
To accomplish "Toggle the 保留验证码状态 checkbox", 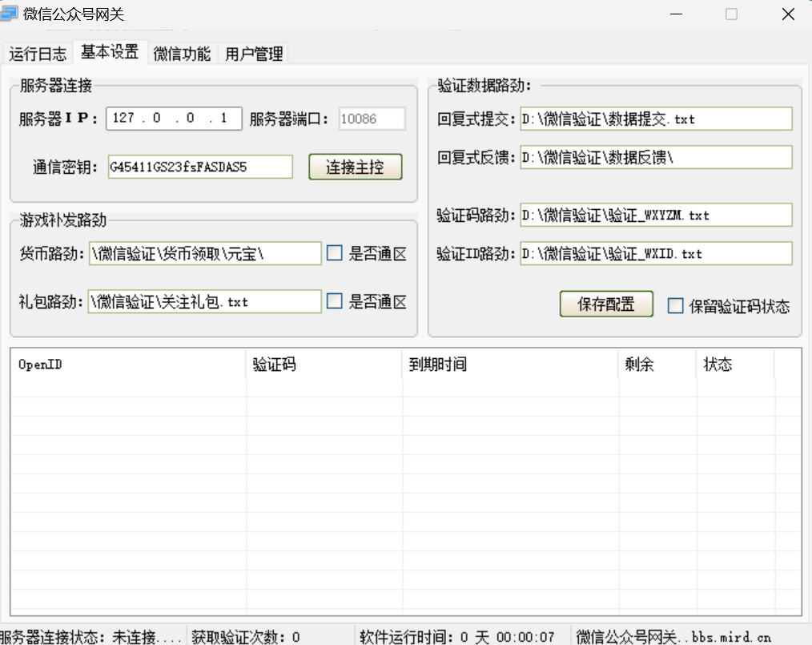I will (x=675, y=305).
